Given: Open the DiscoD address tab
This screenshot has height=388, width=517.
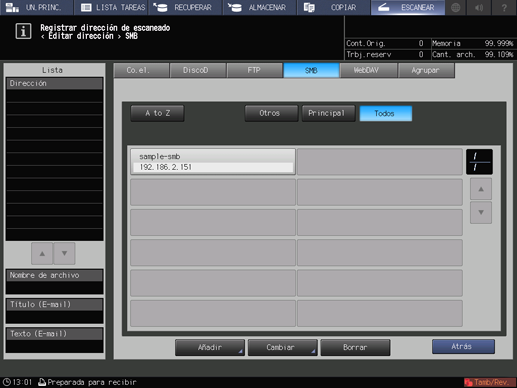Looking at the screenshot, I should 198,70.
